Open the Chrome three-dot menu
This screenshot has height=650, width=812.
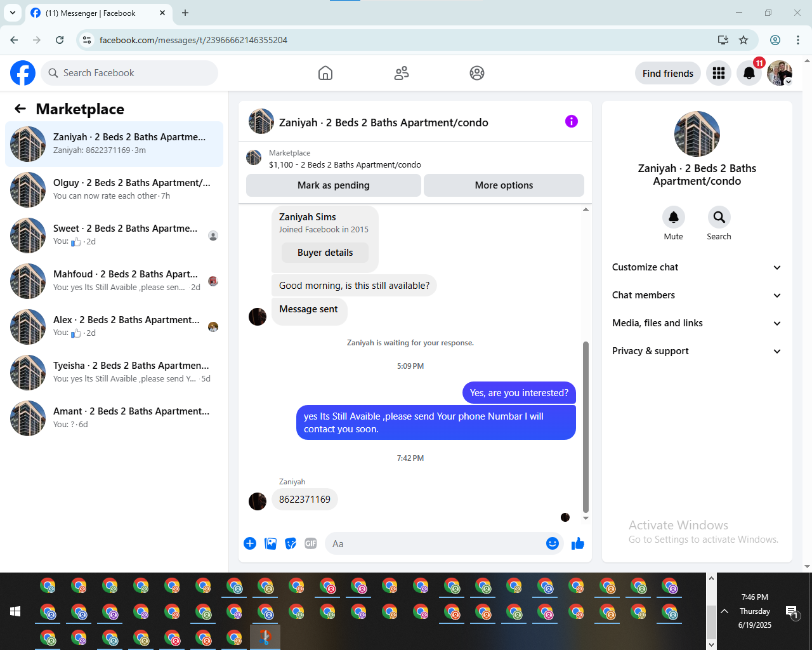(x=798, y=40)
